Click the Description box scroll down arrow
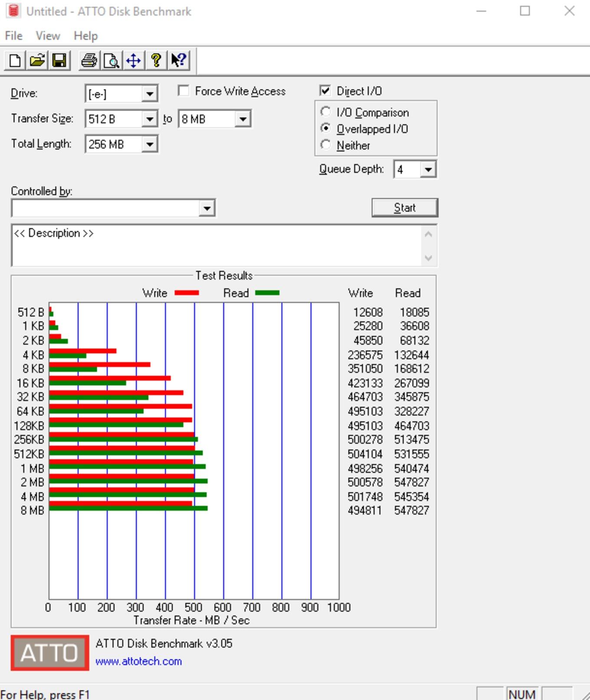The image size is (590, 700). (429, 258)
